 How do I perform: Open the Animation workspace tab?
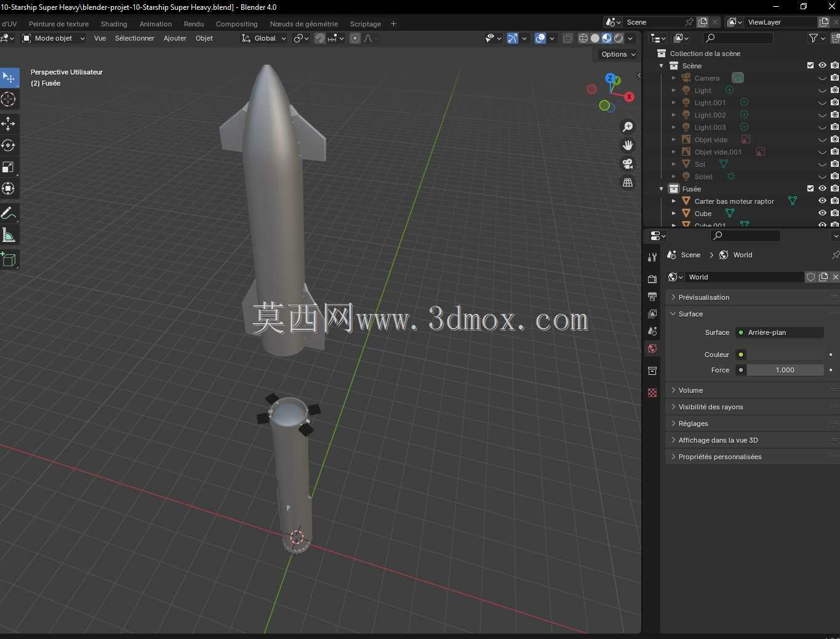tap(156, 24)
